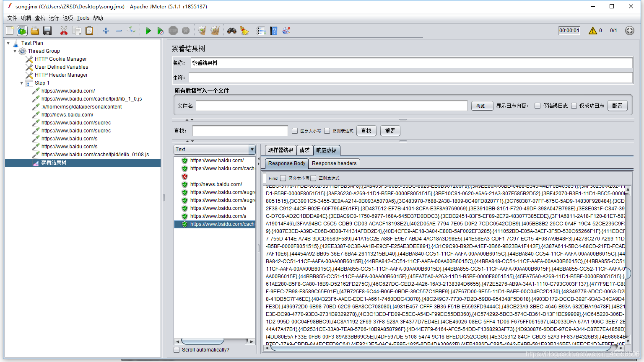The image size is (644, 362).
Task: Focus the 名称 input field
Action: click(411, 63)
